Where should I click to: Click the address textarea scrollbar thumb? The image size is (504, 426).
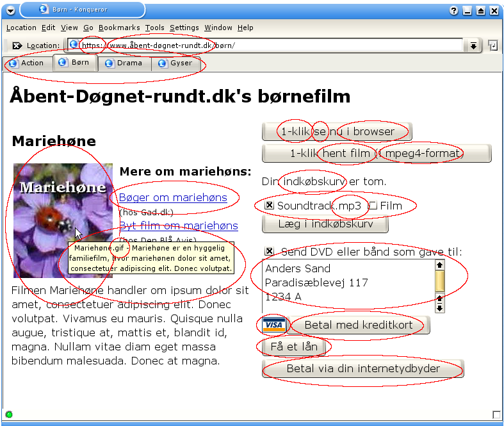(x=440, y=281)
